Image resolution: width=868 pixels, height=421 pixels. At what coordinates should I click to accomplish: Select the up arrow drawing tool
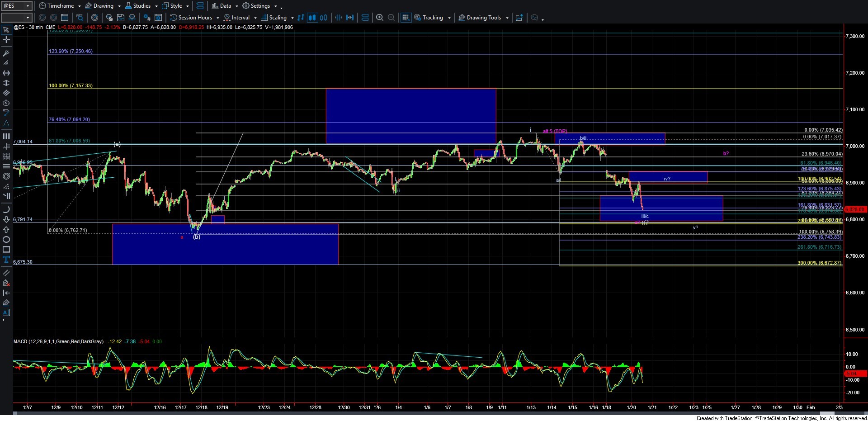tap(6, 229)
